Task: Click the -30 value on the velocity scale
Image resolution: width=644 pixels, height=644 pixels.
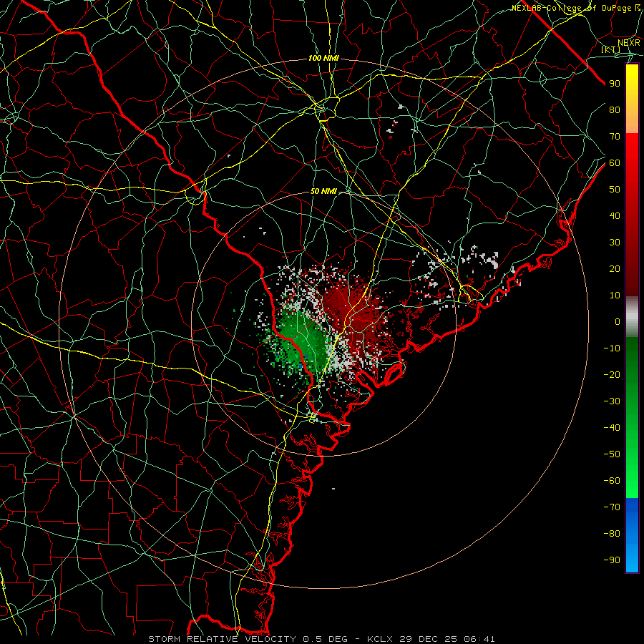Action: click(x=612, y=401)
